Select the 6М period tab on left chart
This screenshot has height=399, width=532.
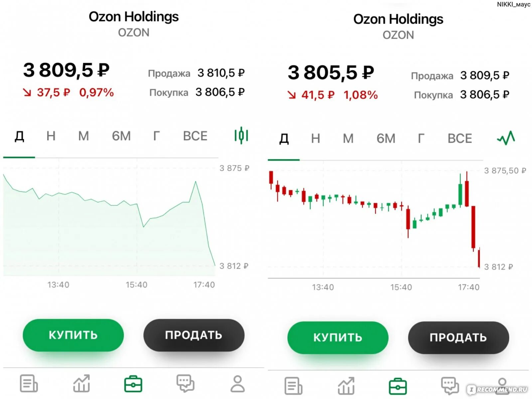click(x=121, y=136)
